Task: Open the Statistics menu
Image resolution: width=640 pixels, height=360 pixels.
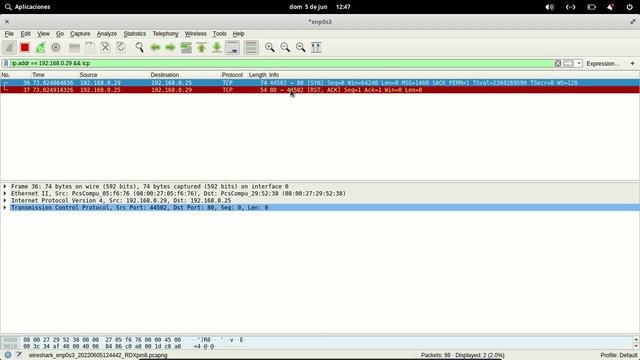Action: pyautogui.click(x=135, y=33)
